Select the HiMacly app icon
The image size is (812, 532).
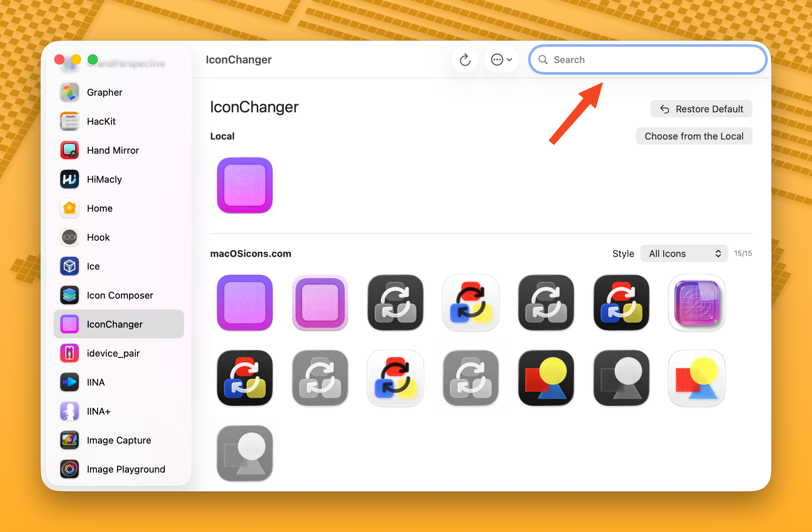click(x=104, y=179)
